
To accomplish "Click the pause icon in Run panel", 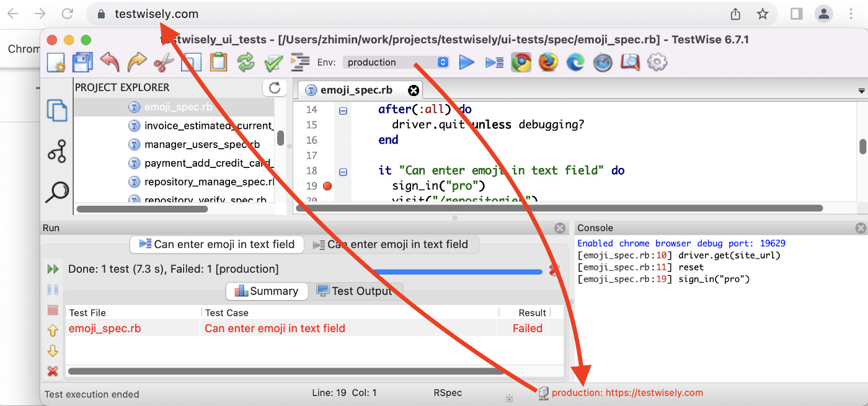I will 53,289.
